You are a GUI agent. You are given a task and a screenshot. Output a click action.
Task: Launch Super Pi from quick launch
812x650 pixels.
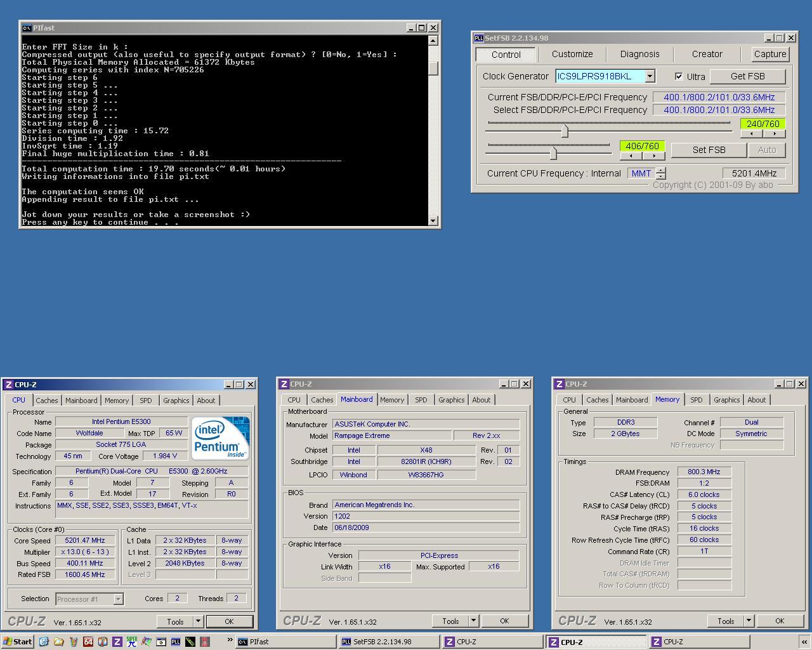pyautogui.click(x=132, y=642)
